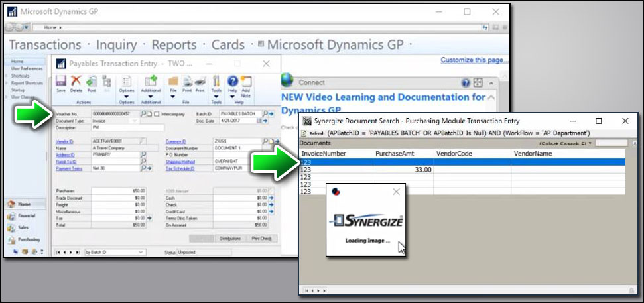Click the Save icon in Payables toolbar
This screenshot has height=303, width=644.
[x=61, y=84]
